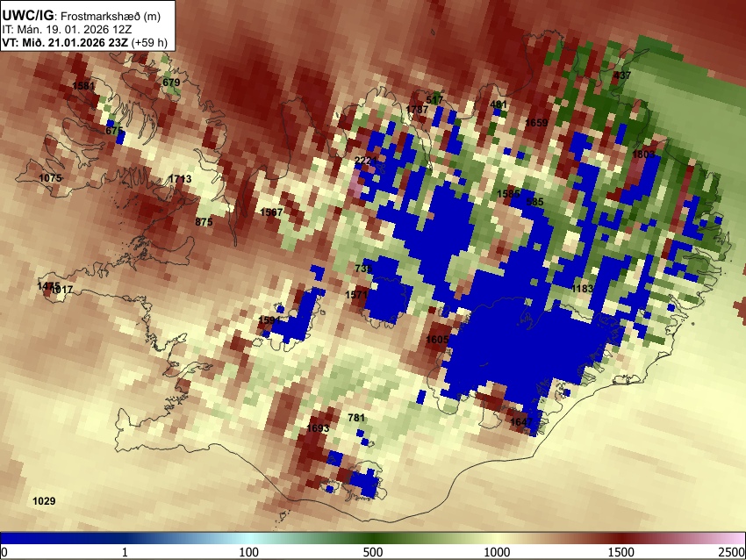Click the '0' tick on the color scale
The height and width of the screenshot is (560, 746).
[4, 552]
